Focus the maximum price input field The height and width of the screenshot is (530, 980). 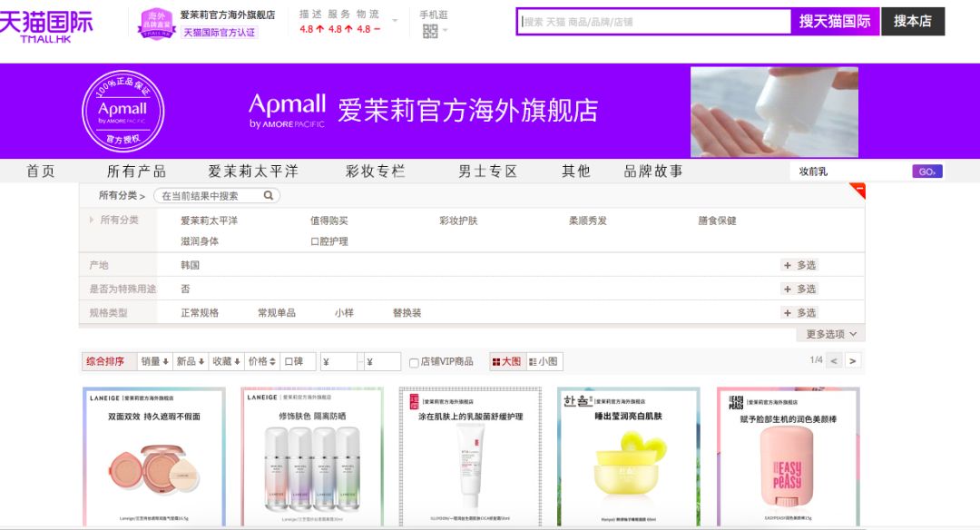pyautogui.click(x=382, y=361)
